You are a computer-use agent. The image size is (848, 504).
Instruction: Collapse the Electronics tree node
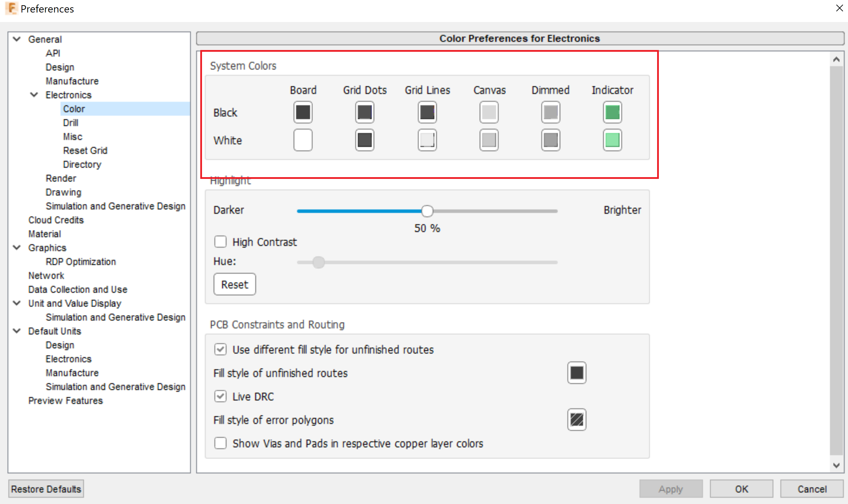34,94
